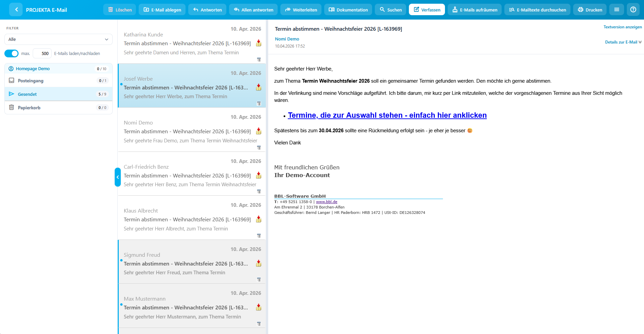Expand Details zur E-Mail
The width and height of the screenshot is (644, 334).
(x=623, y=42)
